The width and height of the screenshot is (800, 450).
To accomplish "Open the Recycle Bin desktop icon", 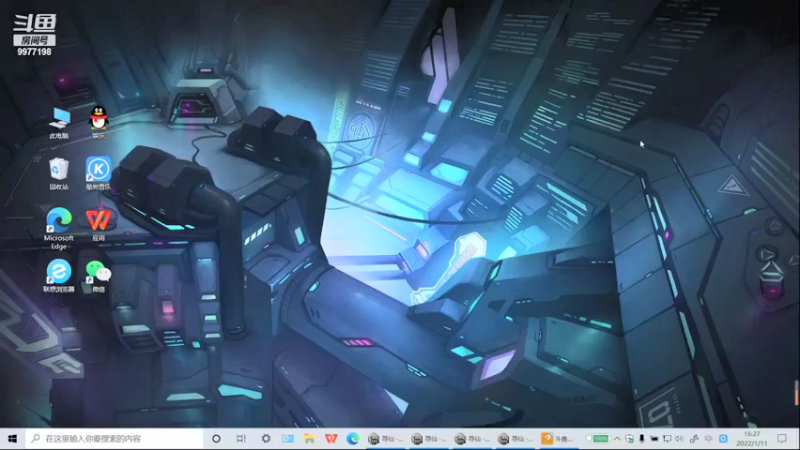I will pyautogui.click(x=59, y=173).
